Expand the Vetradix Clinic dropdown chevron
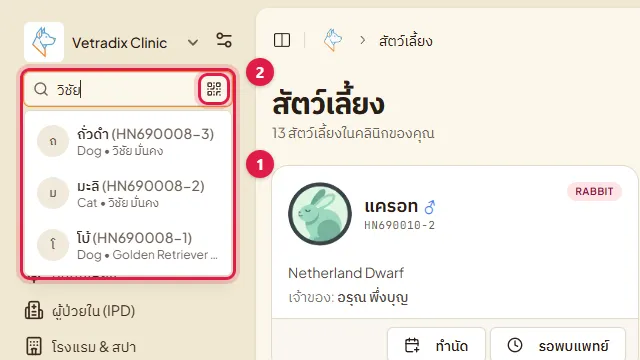 [193, 42]
